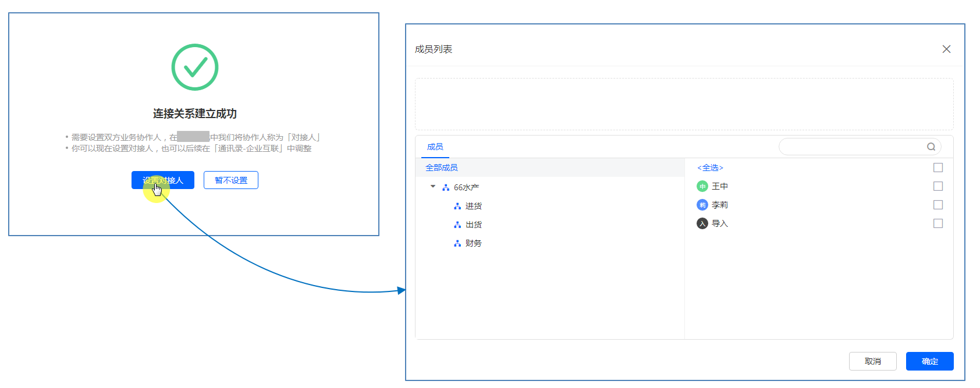The height and width of the screenshot is (388, 980).
Task: Click inside the member search field
Action: [850, 147]
